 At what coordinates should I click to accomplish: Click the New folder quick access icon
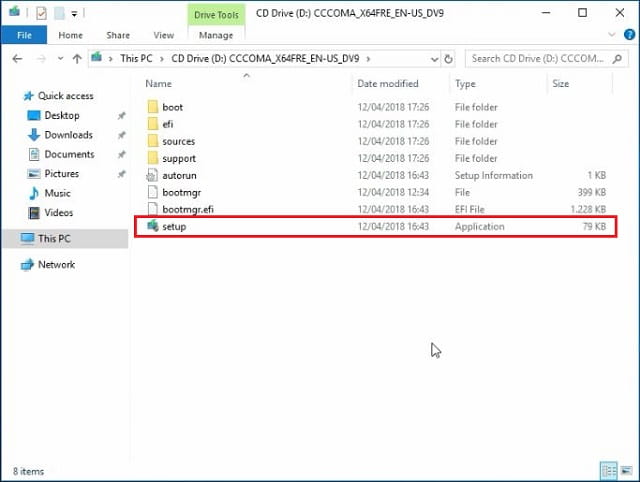pos(60,13)
